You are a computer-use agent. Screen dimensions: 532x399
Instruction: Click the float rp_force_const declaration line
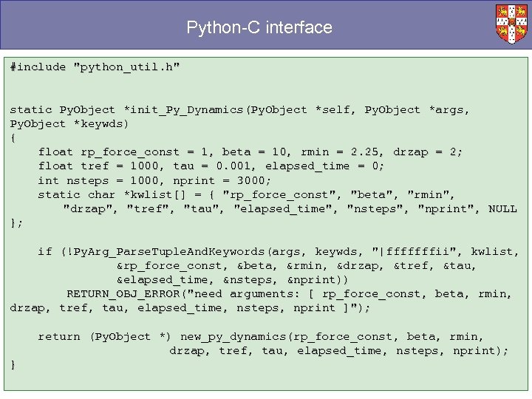tap(250, 152)
